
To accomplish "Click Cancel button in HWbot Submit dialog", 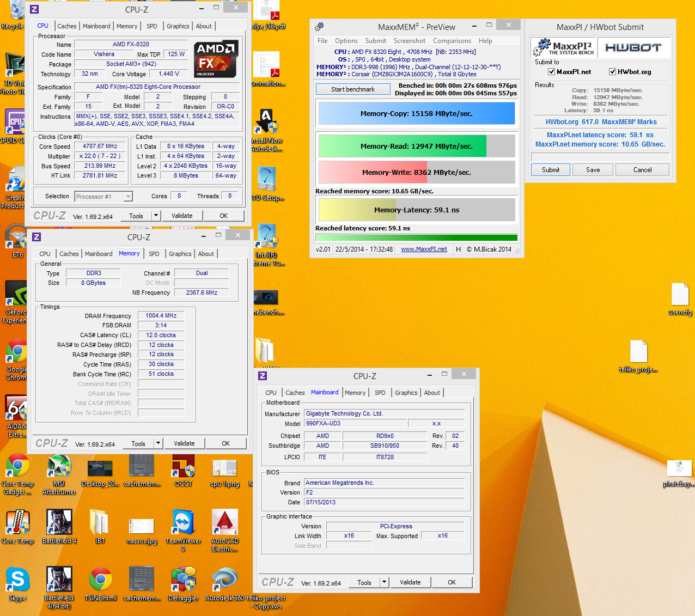I will coord(643,170).
